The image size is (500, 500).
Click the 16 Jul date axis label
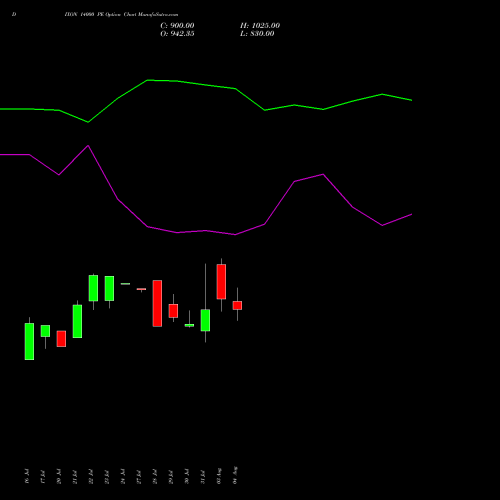(x=27, y=476)
